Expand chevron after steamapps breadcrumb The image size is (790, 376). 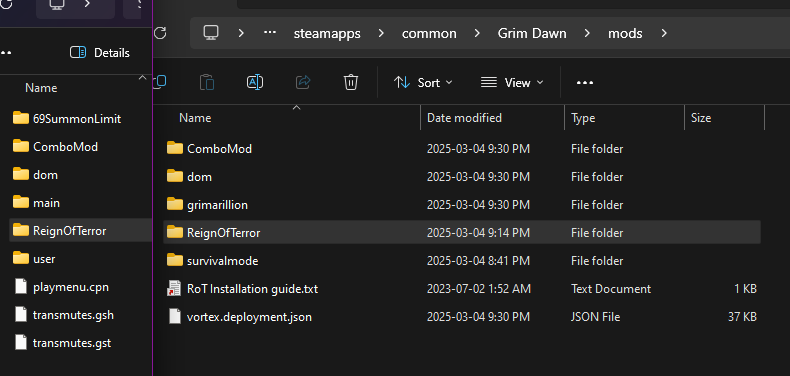click(x=381, y=33)
